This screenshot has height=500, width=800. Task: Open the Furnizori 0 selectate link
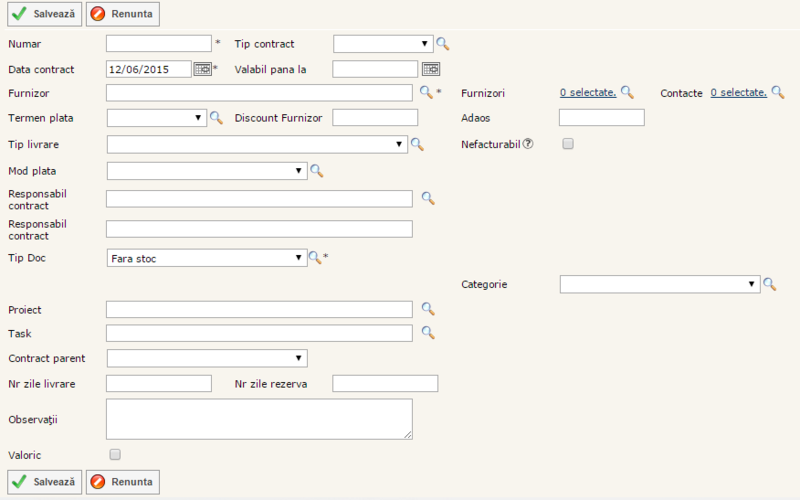click(x=587, y=92)
